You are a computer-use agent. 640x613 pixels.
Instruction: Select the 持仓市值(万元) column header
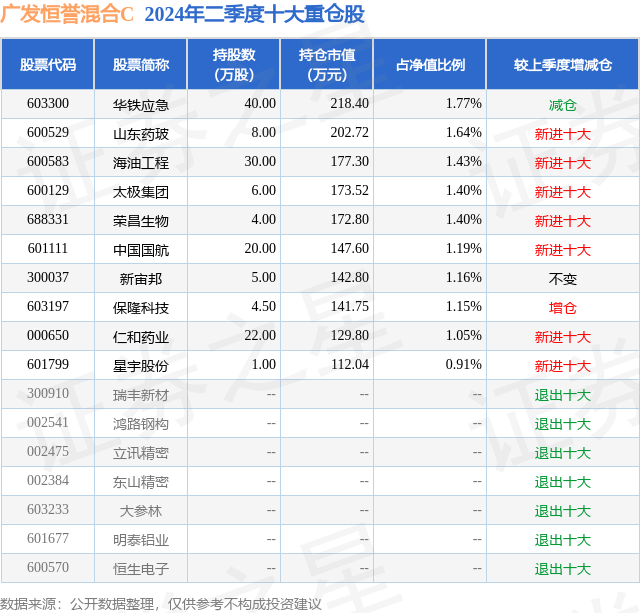(327, 64)
